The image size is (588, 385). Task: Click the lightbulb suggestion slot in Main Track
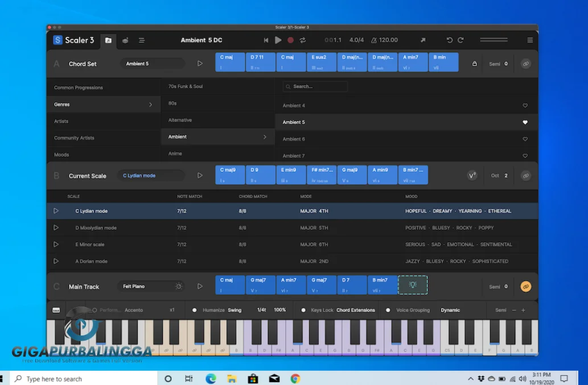(x=413, y=285)
